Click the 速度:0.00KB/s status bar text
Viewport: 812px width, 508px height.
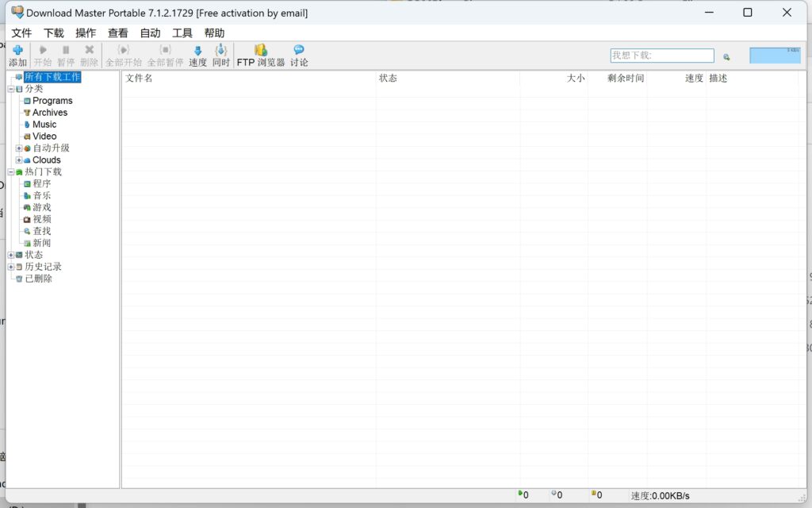point(661,495)
